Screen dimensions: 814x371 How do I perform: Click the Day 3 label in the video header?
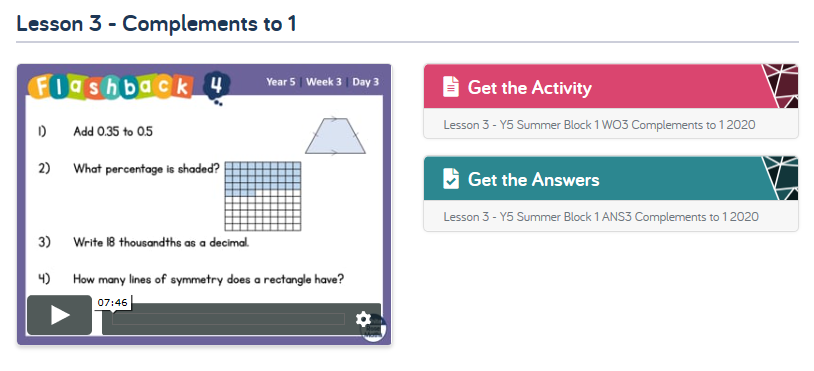pyautogui.click(x=365, y=82)
